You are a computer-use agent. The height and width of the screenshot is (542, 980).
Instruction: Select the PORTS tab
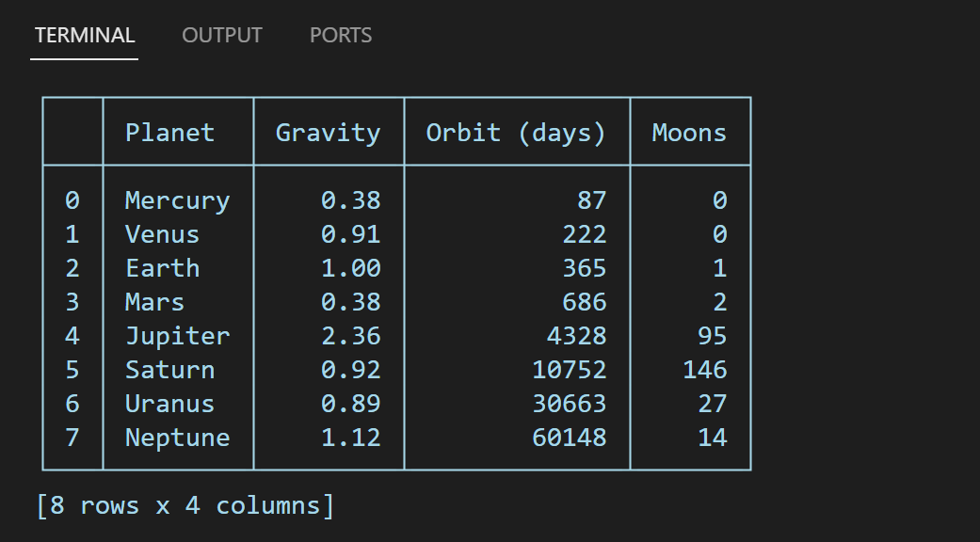(341, 36)
